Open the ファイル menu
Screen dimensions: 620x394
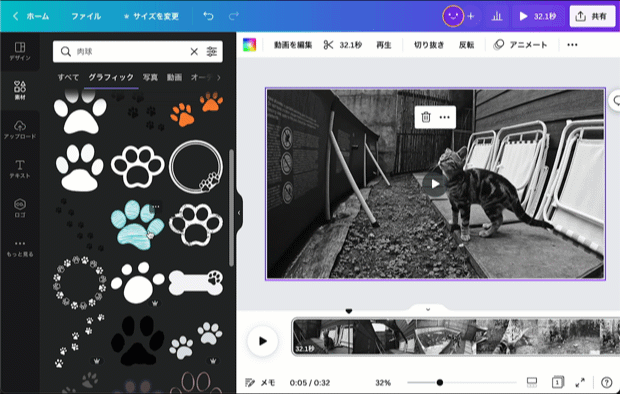click(86, 16)
